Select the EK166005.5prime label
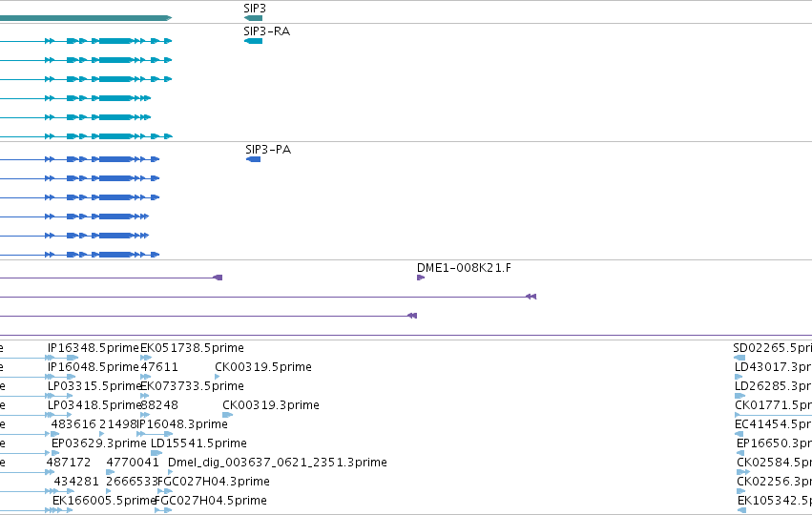Screen dimensions: 812x515 pos(104,501)
